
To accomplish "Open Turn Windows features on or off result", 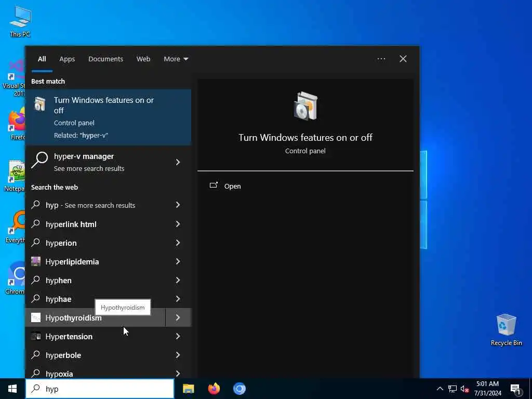I will (108, 117).
